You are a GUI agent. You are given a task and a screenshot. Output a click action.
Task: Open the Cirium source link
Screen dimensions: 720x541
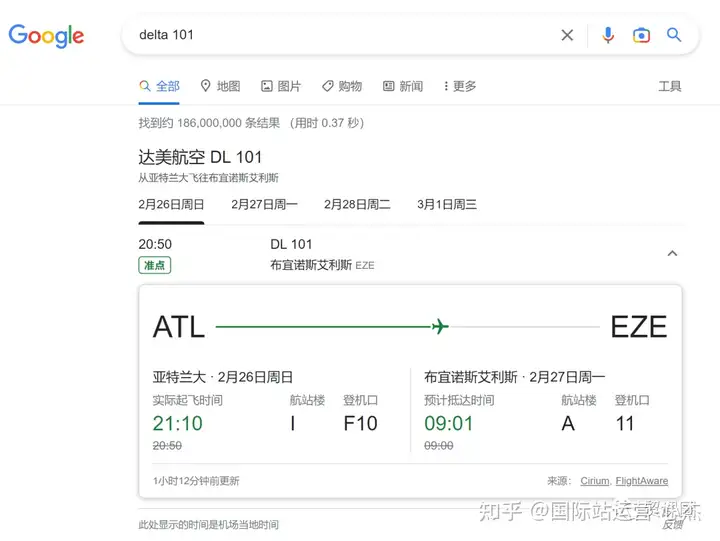click(x=594, y=481)
